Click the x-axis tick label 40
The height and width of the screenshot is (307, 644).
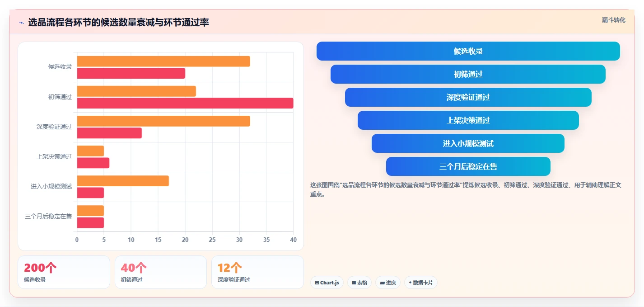(293, 240)
